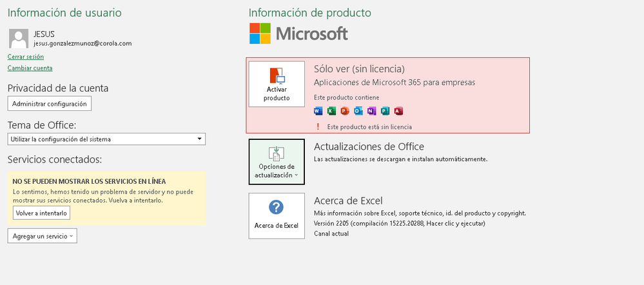
Task: Click Cerrar sesión link
Action: point(26,57)
